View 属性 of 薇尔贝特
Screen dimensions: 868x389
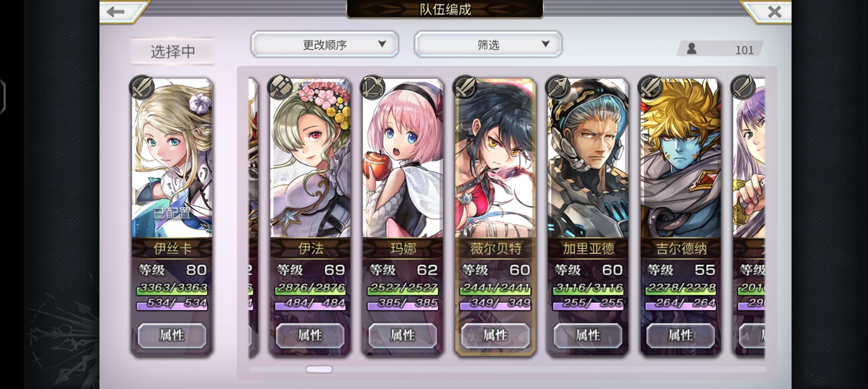point(495,335)
